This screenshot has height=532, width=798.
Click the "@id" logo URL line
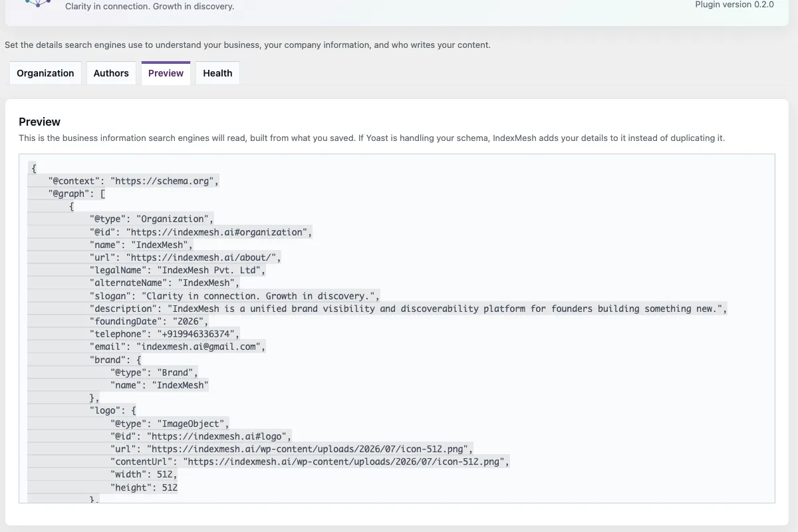pos(201,436)
